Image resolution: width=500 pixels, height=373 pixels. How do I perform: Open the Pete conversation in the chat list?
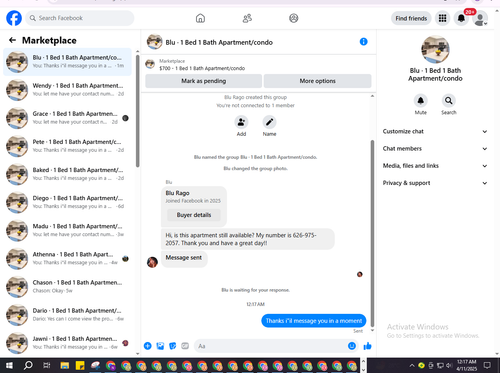pyautogui.click(x=68, y=146)
